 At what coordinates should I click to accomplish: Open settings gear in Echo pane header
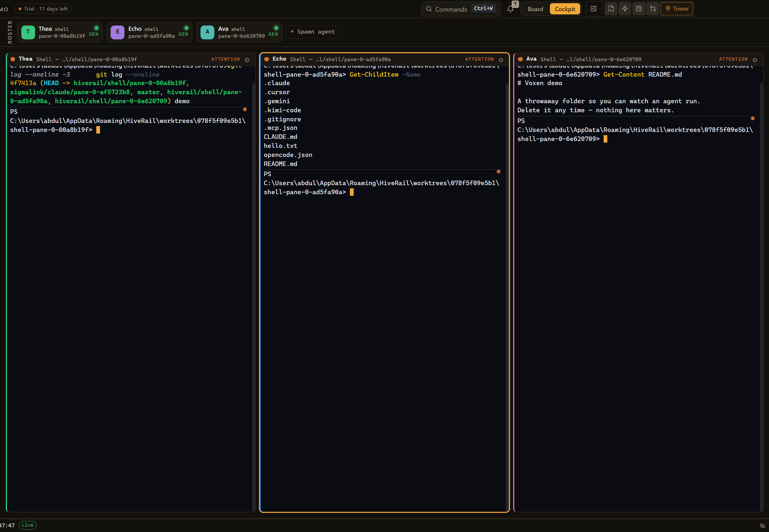501,60
